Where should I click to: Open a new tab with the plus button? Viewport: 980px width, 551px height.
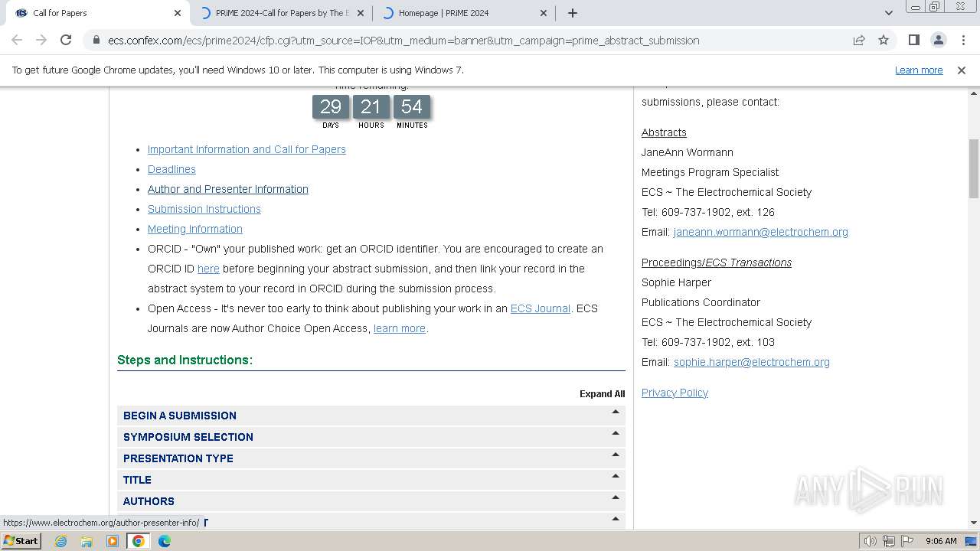(572, 12)
